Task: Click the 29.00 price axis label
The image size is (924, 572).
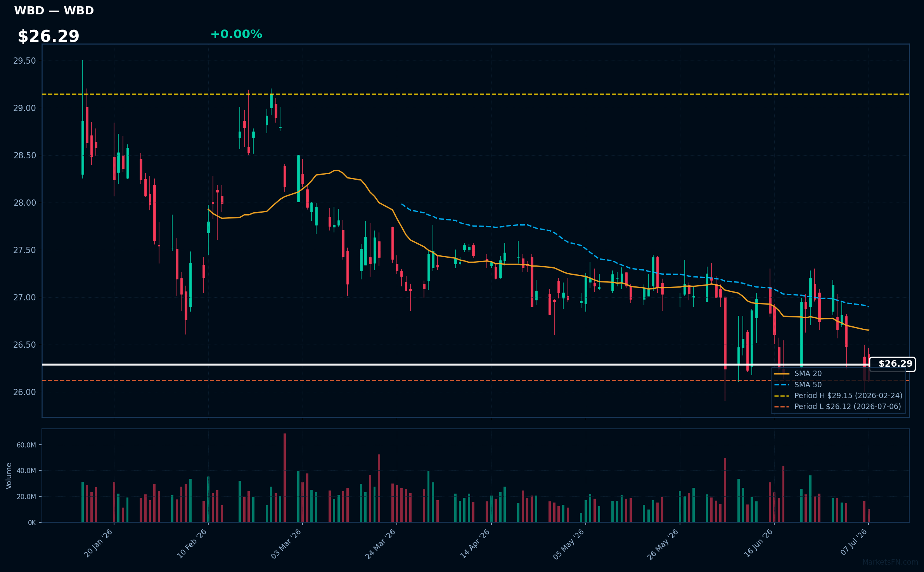Action: [24, 108]
